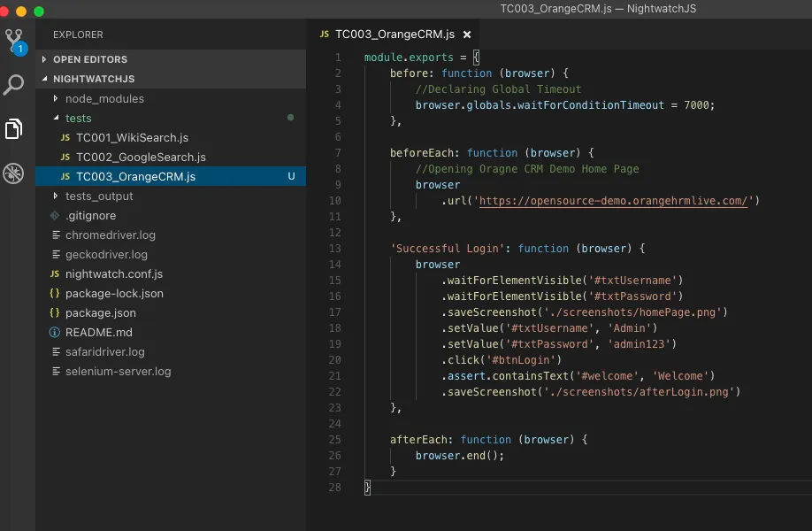This screenshot has height=531, width=812.
Task: Click the lines icon beside safaridriver.log
Action: (56, 351)
